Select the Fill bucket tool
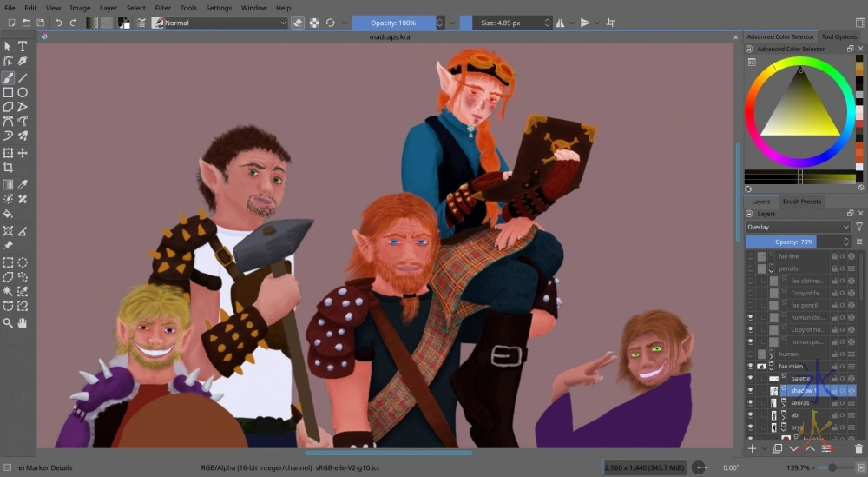Screen dimensions: 868x477 click(8, 214)
